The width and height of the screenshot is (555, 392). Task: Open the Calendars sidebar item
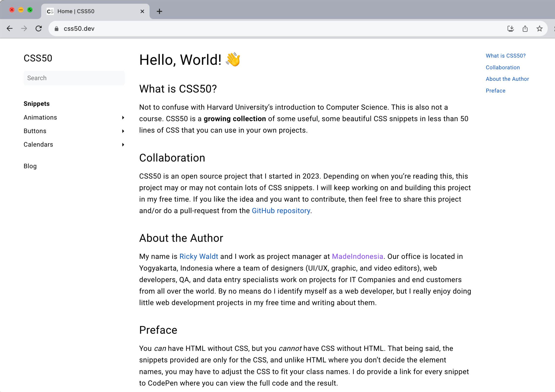(x=38, y=145)
